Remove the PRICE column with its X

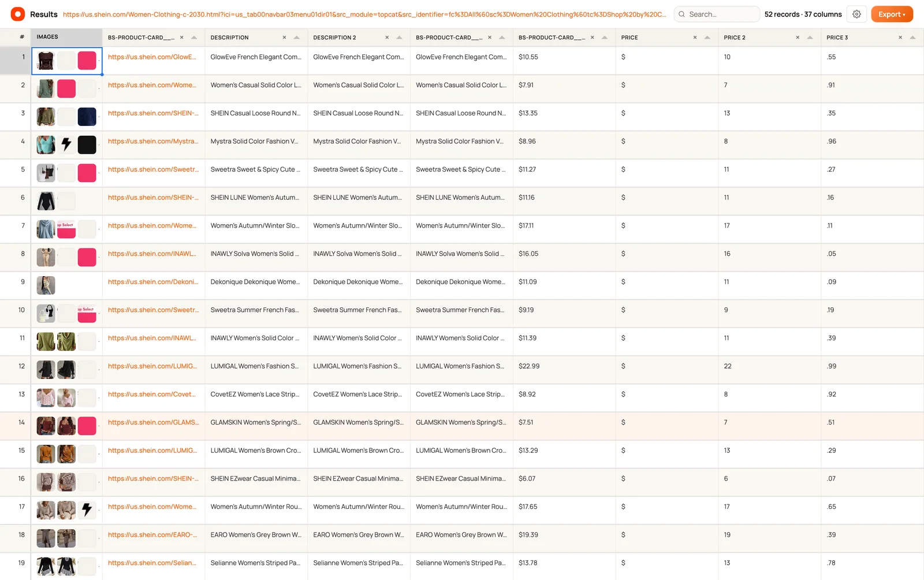[x=695, y=38]
